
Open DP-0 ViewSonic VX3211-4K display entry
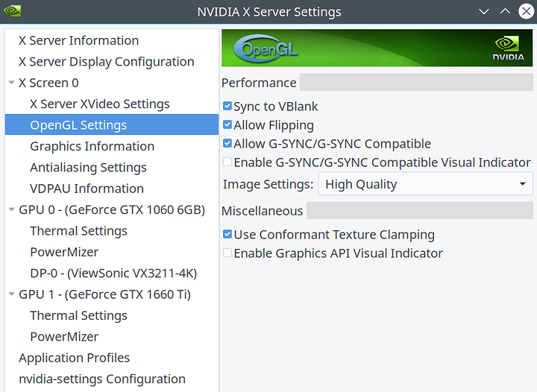coord(113,273)
